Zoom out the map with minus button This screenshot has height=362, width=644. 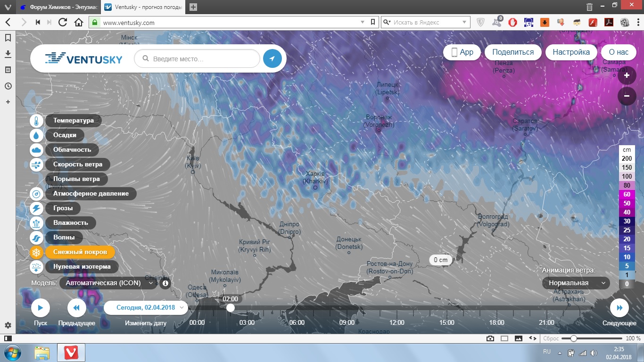click(627, 96)
